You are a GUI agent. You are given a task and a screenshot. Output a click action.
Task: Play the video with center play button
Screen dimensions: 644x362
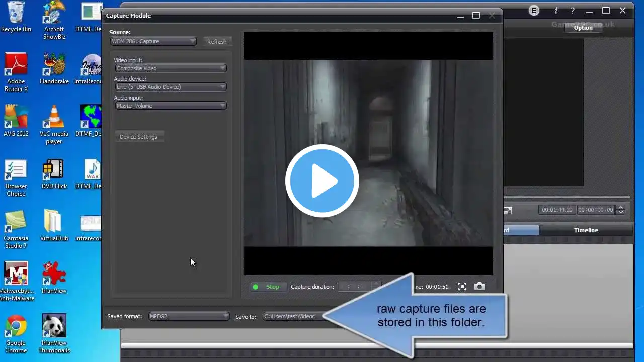[x=322, y=181]
